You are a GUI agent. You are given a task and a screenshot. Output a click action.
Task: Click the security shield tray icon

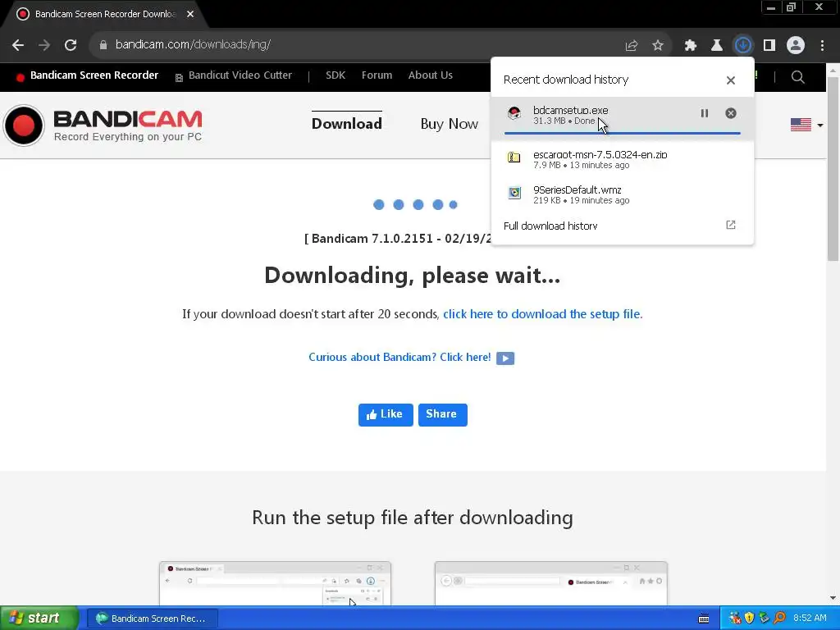pos(749,619)
